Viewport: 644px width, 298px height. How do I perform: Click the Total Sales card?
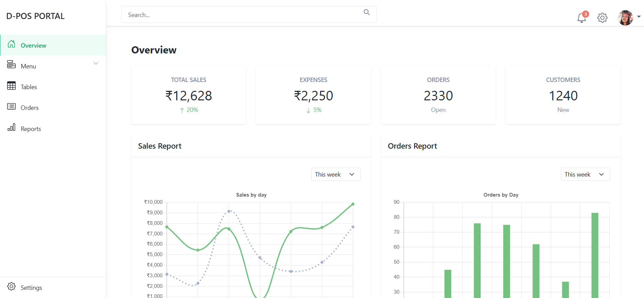point(189,95)
